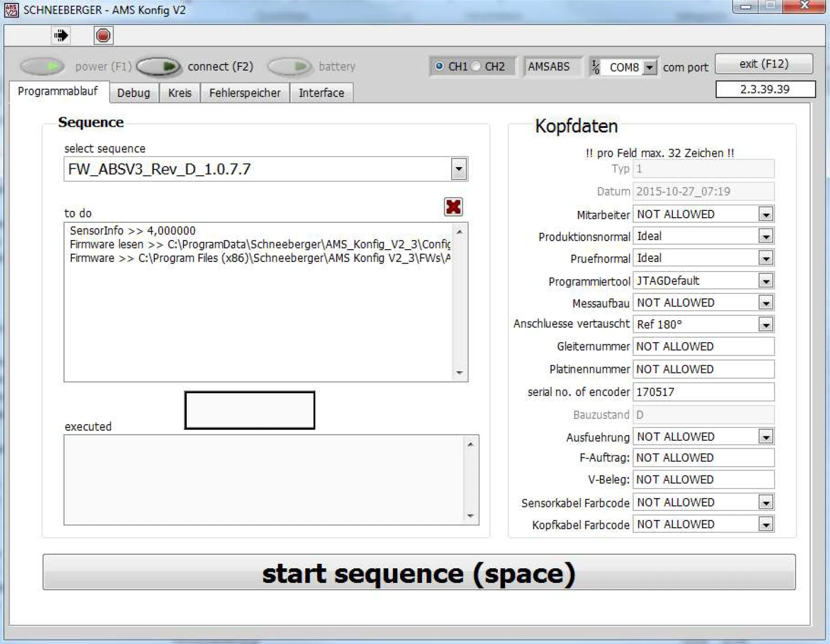Screen dimensions: 830x644
Task: Select the CH2 radio button
Action: click(476, 66)
